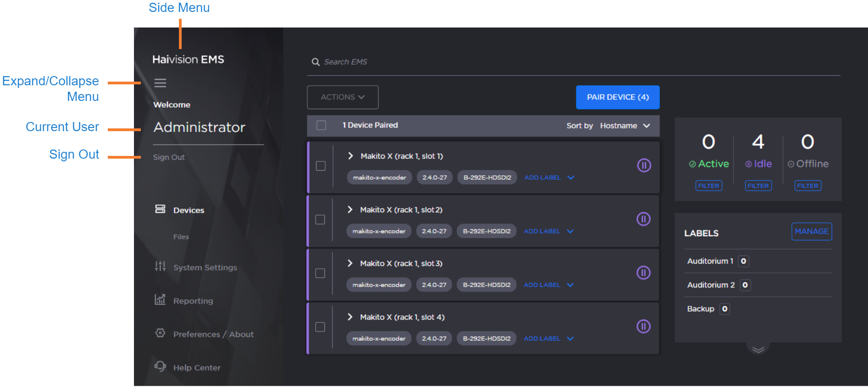Click the Reporting chart icon
868x387 pixels.
160,300
